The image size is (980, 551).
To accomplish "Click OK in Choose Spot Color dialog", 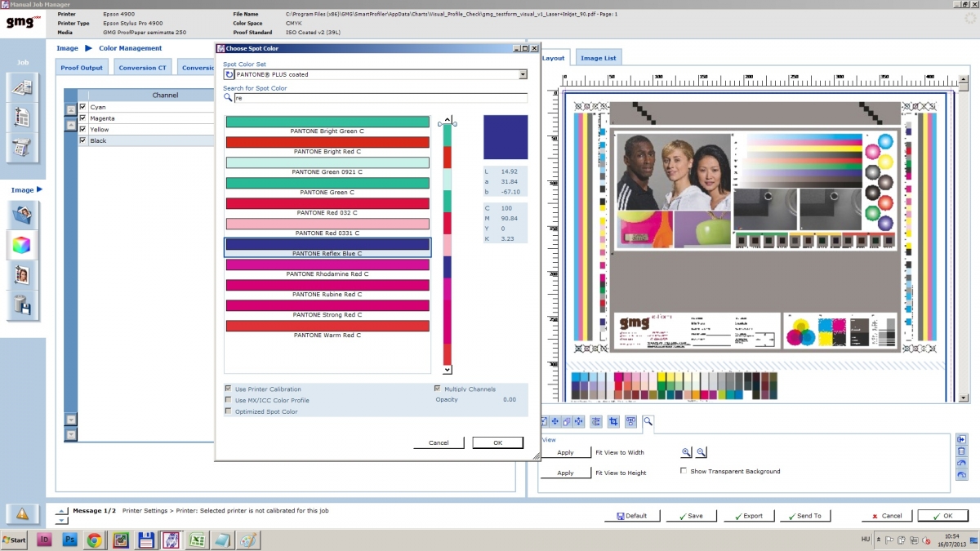I will (497, 442).
